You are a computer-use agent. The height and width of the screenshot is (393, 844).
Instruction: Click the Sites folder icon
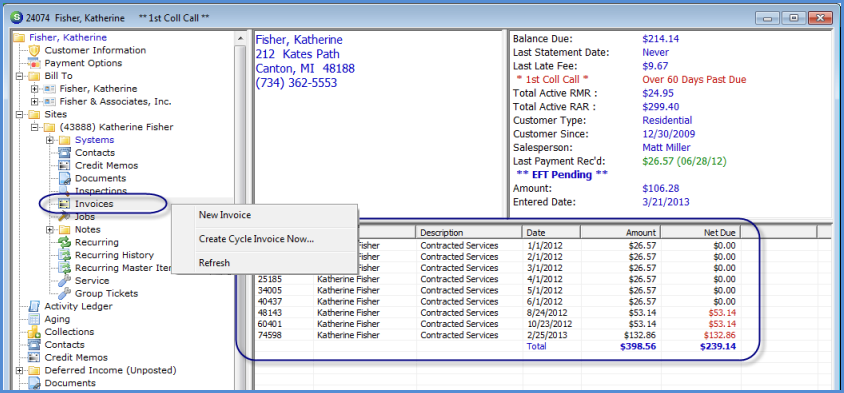(x=34, y=115)
